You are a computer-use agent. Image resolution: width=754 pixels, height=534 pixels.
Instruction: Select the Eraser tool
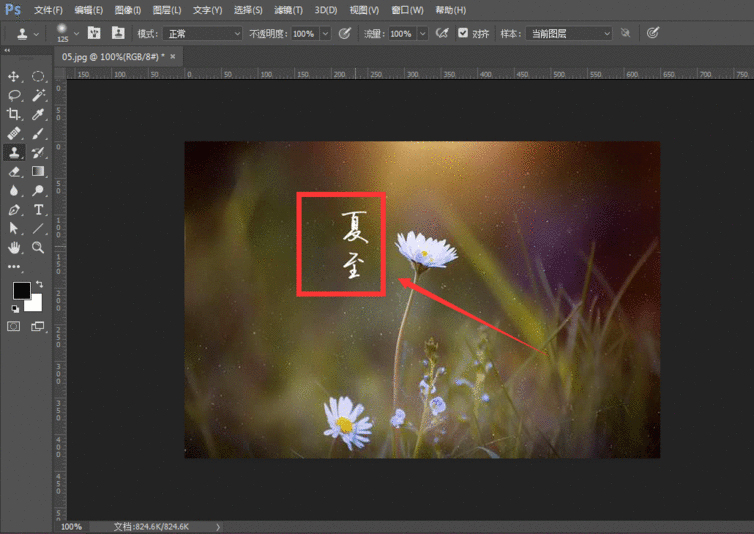[x=14, y=171]
